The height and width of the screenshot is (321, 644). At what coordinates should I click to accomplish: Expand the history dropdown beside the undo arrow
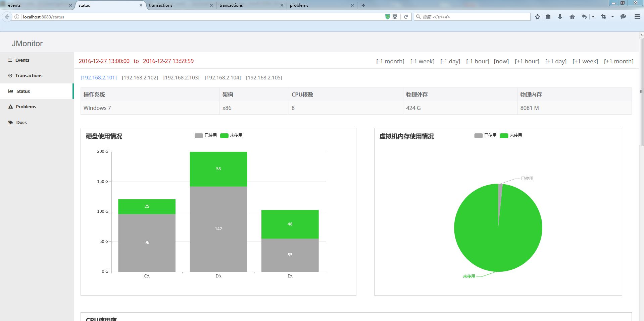(x=593, y=16)
